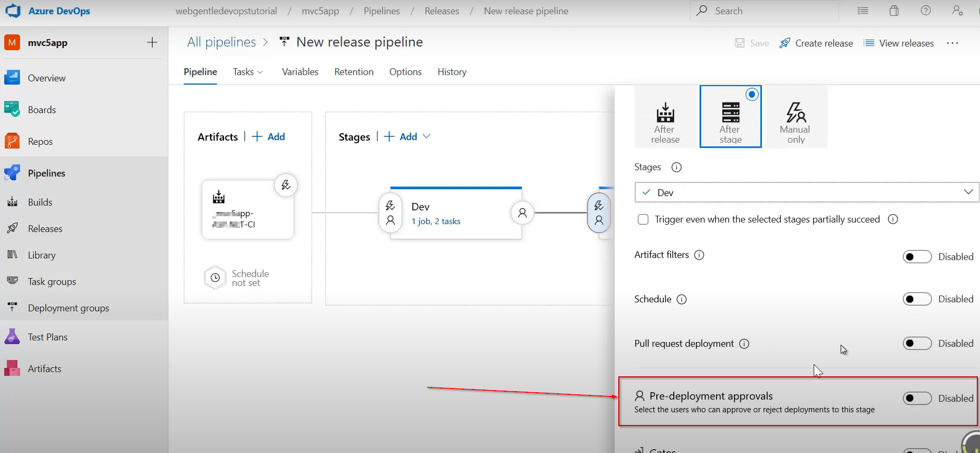Open the Releases breadcrumb link
The height and width of the screenshot is (453, 980).
(x=442, y=11)
